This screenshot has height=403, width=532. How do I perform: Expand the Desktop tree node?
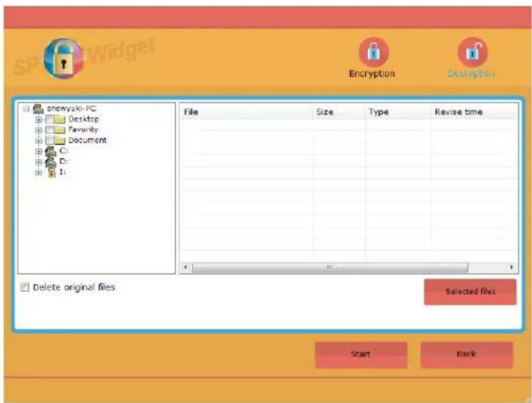pos(39,120)
